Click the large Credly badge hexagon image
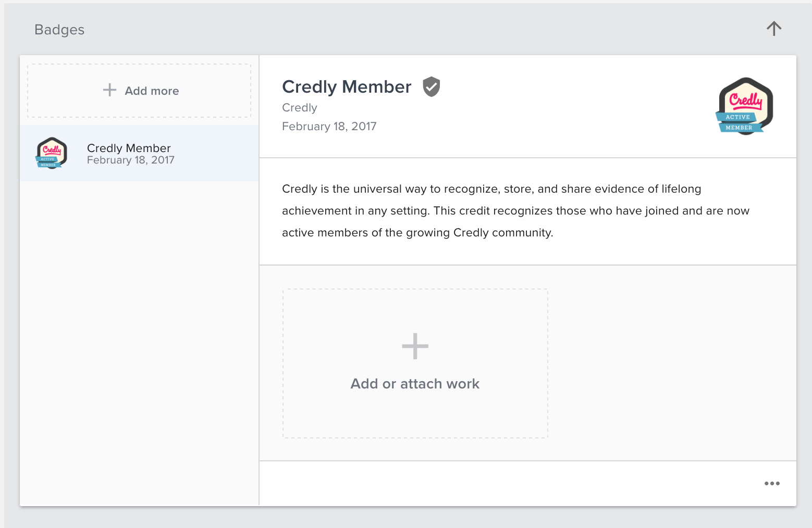Viewport: 812px width, 528px height. click(x=745, y=106)
